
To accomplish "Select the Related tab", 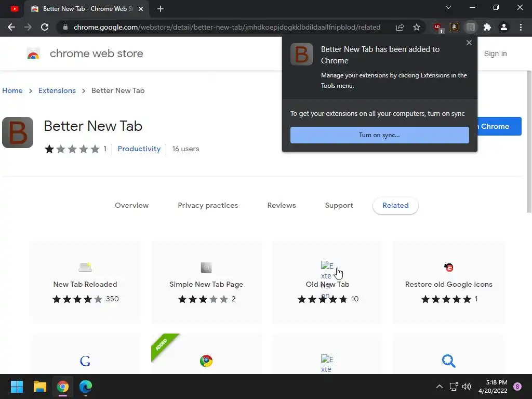I will pos(395,205).
